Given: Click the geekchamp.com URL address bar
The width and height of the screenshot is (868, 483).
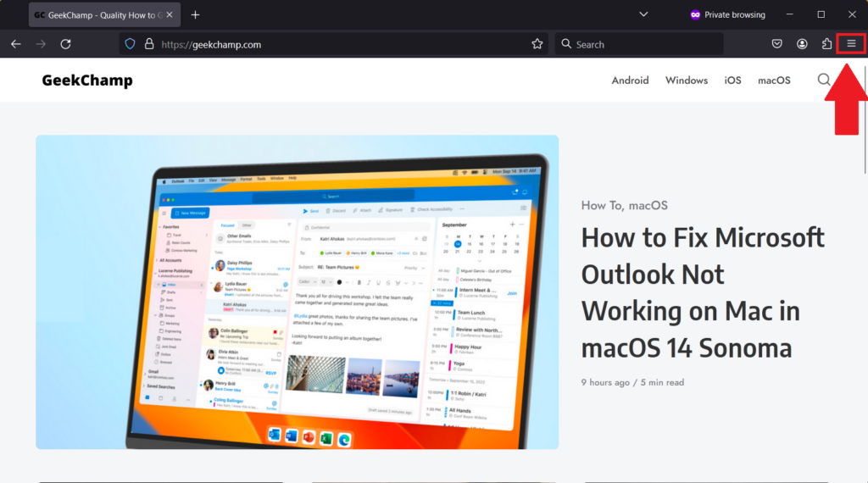Looking at the screenshot, I should pos(333,44).
